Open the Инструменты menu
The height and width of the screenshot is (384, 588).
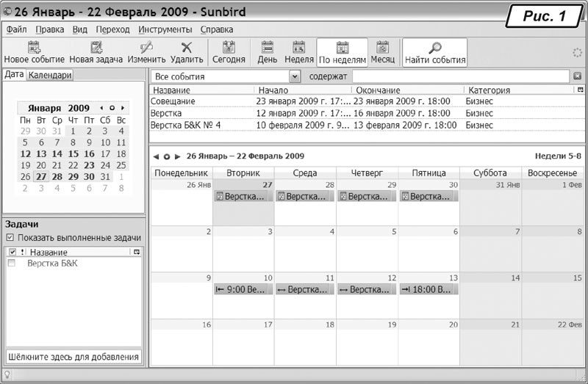pos(165,29)
